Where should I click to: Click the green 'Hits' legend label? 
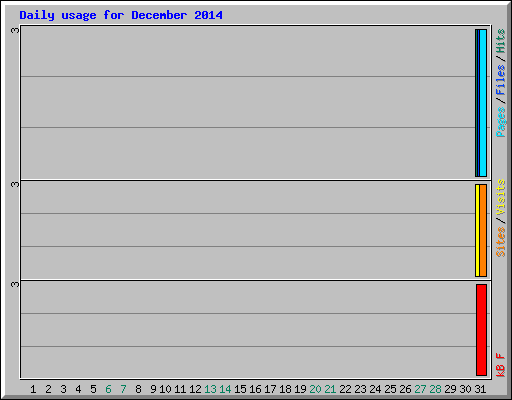(501, 41)
